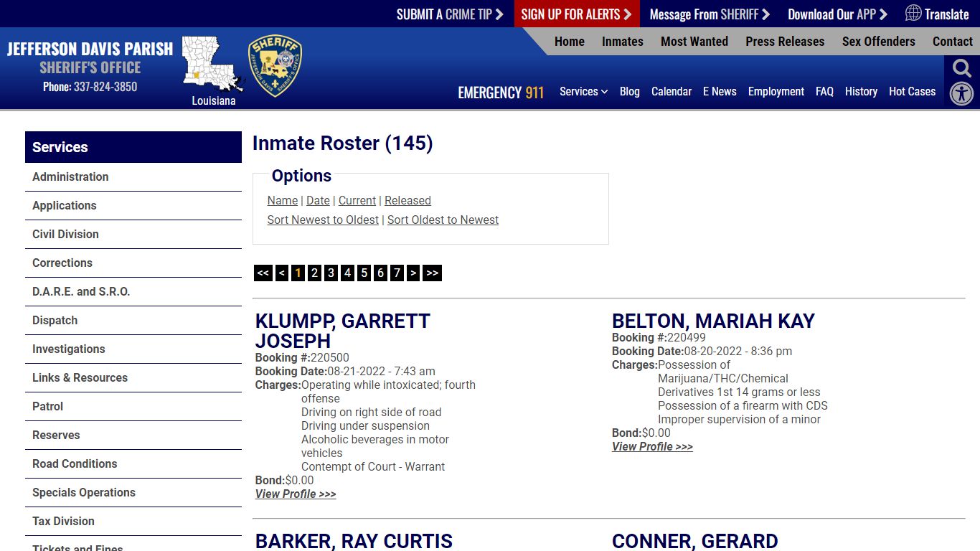Go to roster page 6
This screenshot has width=980, height=551.
(380, 273)
